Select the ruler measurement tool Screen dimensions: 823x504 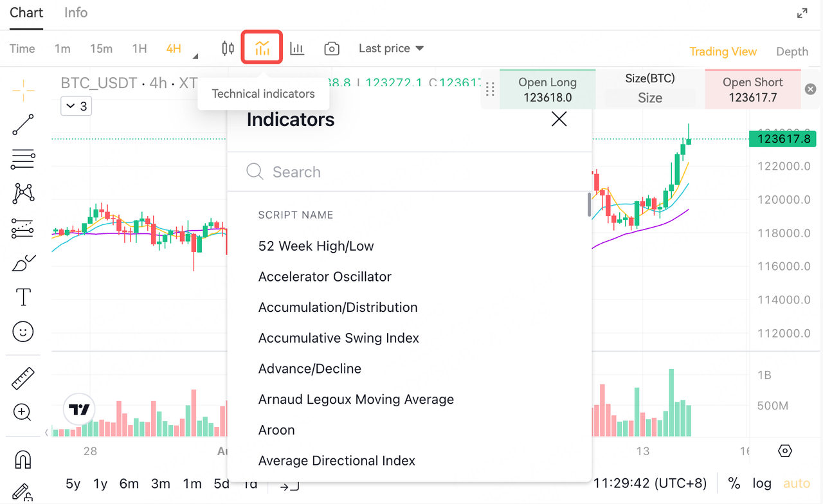point(23,377)
